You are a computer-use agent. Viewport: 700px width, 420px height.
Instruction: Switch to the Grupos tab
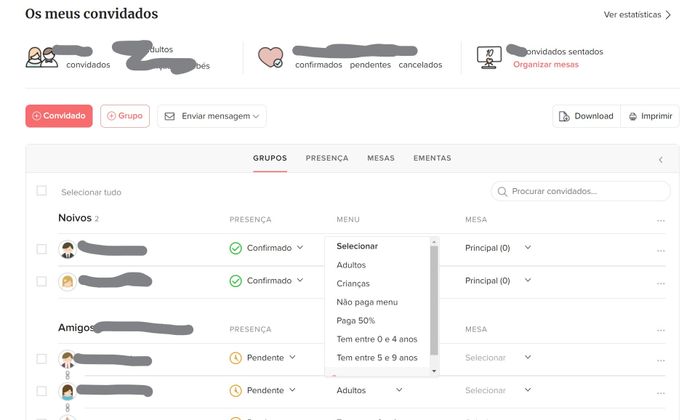point(270,158)
